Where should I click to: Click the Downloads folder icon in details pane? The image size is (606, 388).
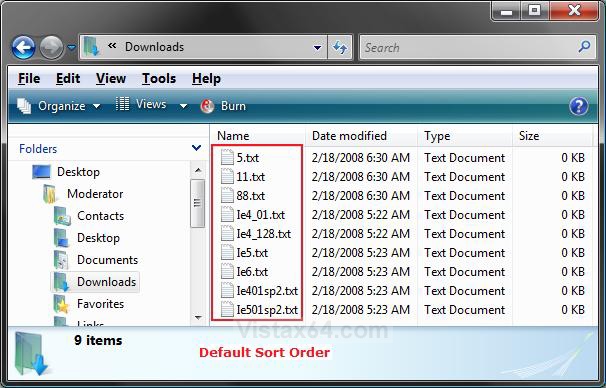click(31, 354)
